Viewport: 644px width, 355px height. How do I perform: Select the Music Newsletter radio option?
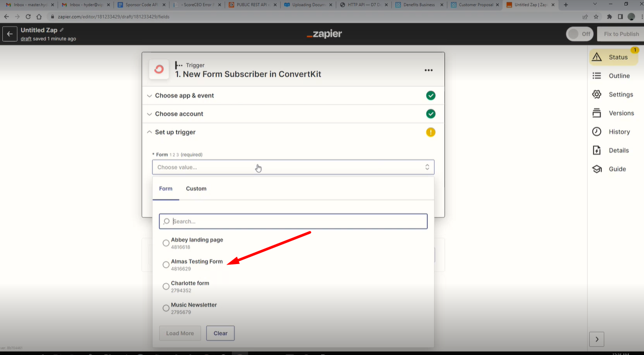[x=166, y=308]
